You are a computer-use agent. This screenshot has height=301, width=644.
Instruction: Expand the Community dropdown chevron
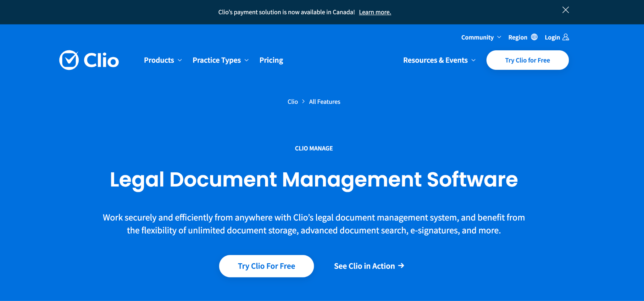[x=499, y=37]
